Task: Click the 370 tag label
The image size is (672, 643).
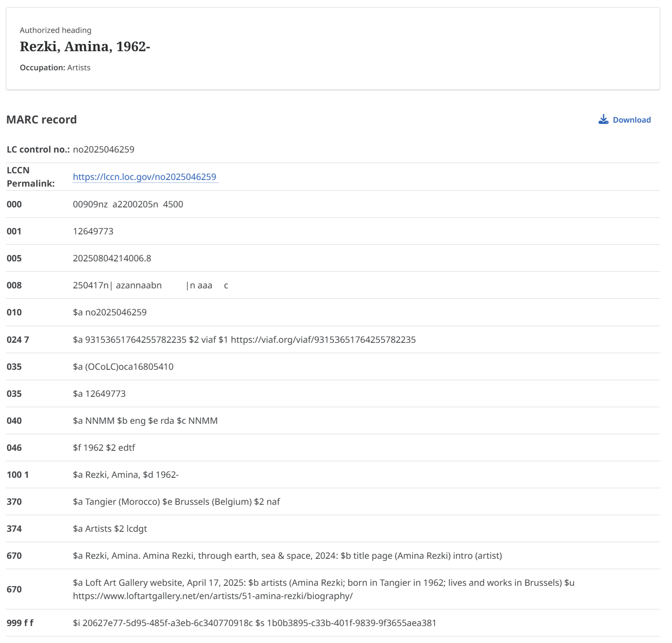Action: (14, 502)
